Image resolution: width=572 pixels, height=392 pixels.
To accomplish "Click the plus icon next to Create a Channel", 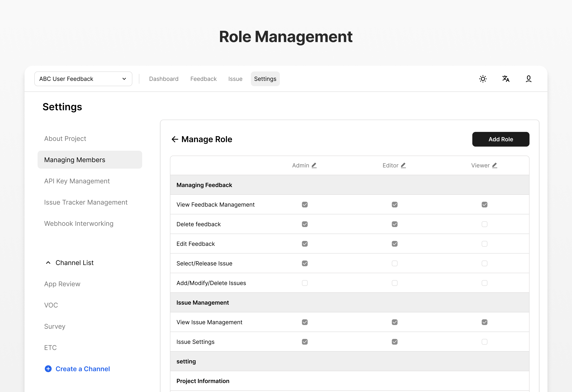I will [48, 369].
